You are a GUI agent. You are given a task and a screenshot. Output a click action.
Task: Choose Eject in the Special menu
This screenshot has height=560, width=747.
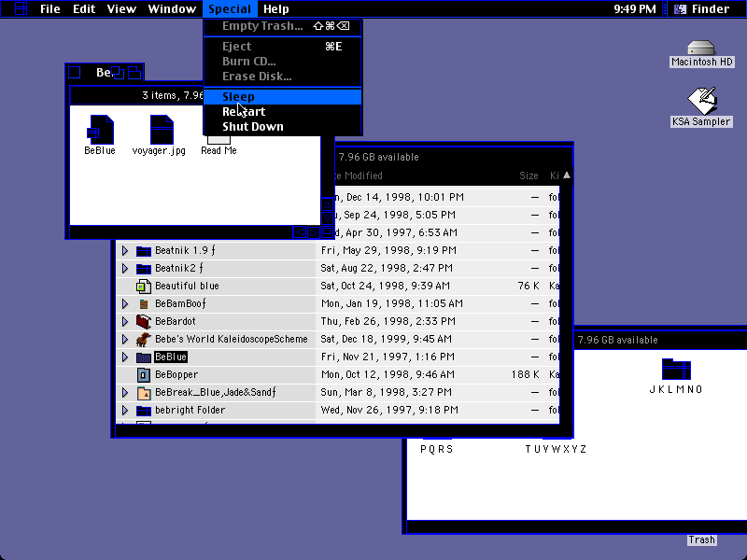(x=283, y=46)
